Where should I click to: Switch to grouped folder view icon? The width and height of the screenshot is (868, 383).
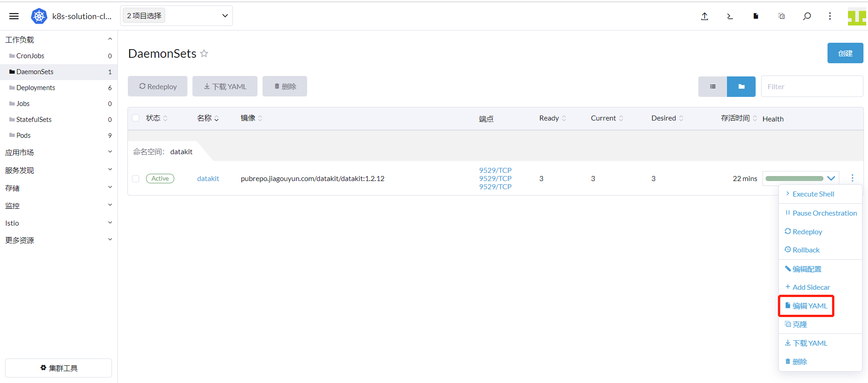click(742, 86)
